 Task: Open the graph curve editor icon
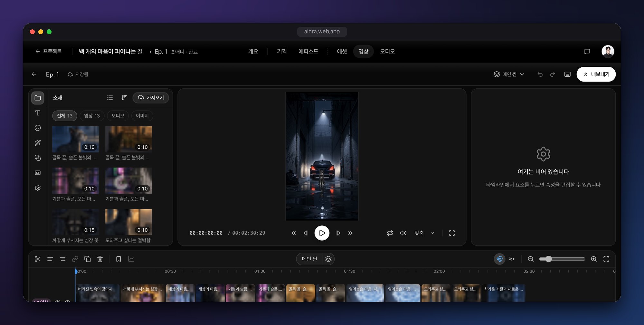point(131,259)
